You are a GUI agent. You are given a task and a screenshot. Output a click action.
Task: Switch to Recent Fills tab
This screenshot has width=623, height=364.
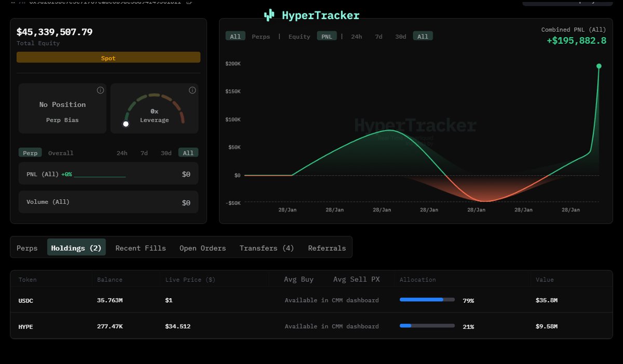tap(141, 248)
